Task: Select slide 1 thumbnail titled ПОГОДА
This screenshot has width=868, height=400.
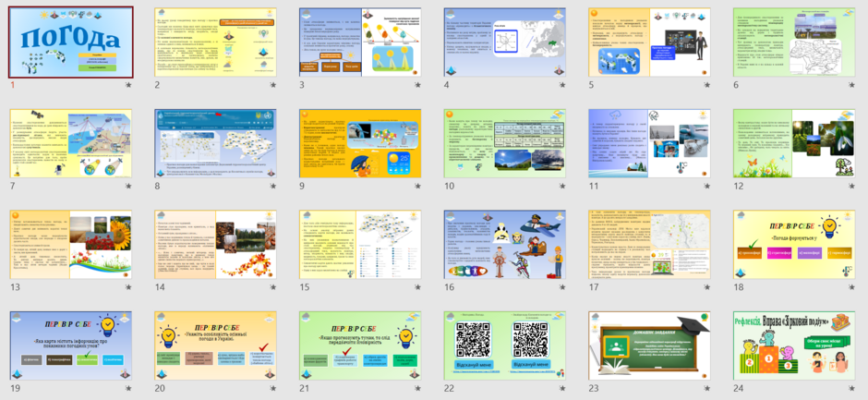Action: click(71, 42)
